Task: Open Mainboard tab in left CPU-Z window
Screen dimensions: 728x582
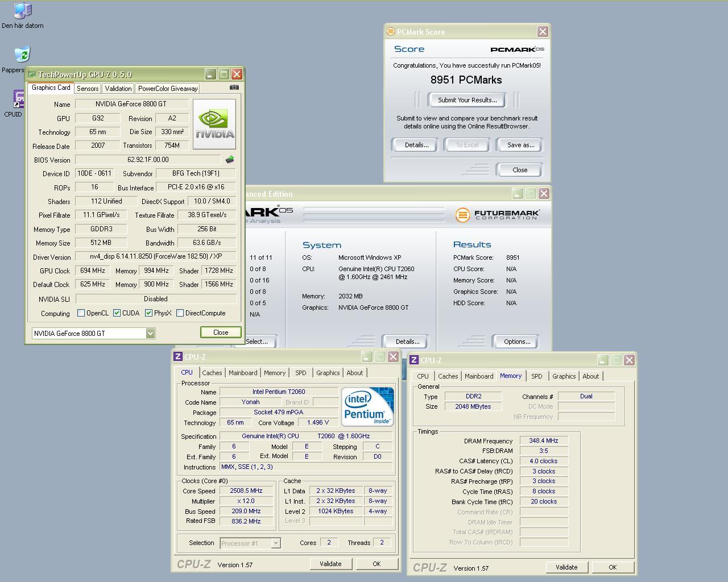Action: pyautogui.click(x=243, y=373)
